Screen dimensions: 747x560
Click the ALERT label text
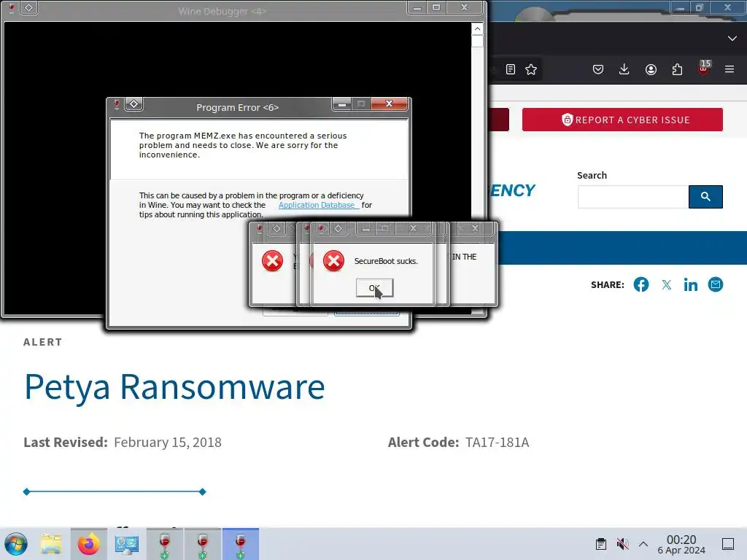[43, 342]
